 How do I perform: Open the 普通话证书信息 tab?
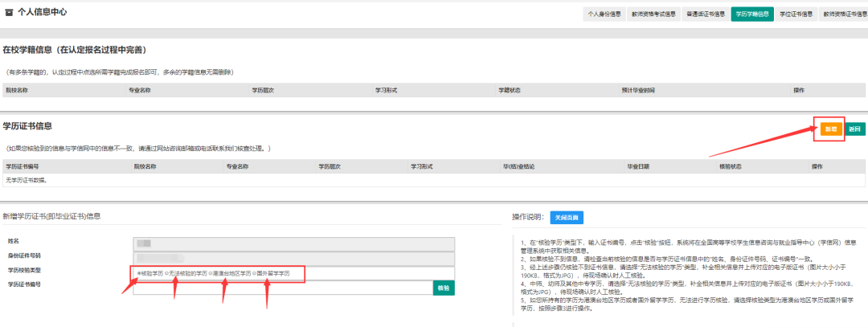click(x=705, y=14)
